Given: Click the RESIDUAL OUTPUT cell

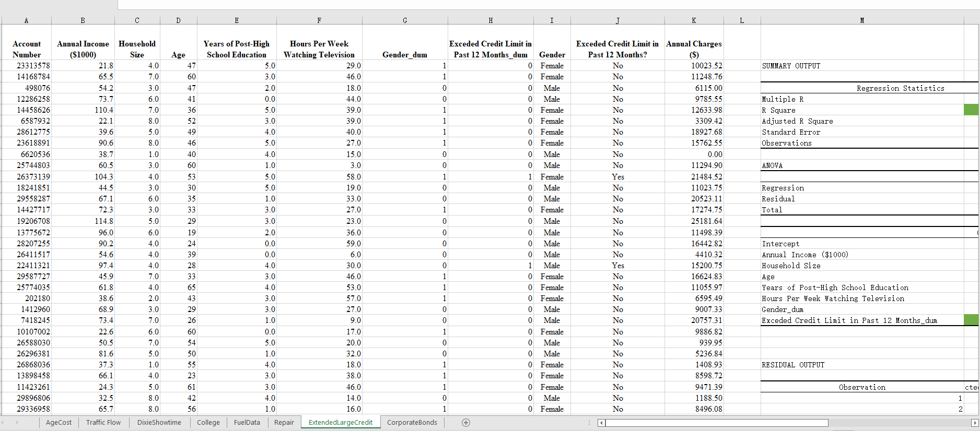Looking at the screenshot, I should [862, 365].
